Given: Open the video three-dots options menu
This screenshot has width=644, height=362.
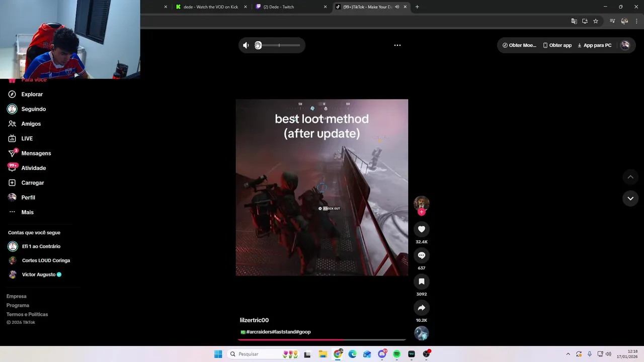Looking at the screenshot, I should [397, 45].
